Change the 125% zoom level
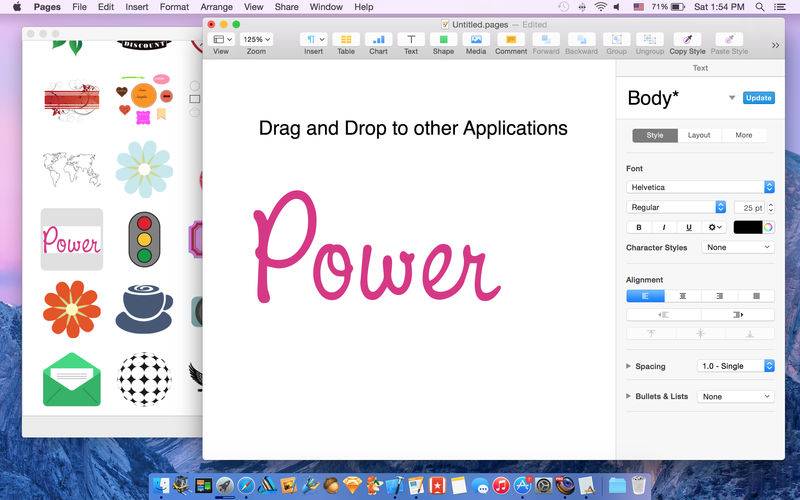The height and width of the screenshot is (500, 800). [256, 39]
